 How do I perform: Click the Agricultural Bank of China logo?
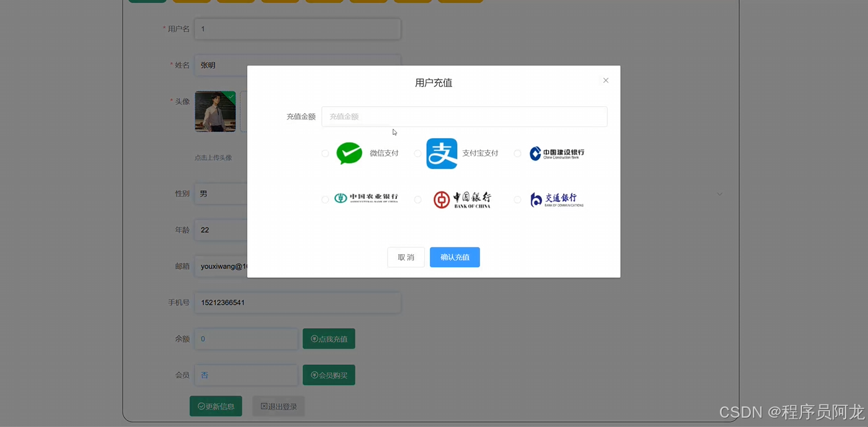(x=366, y=198)
